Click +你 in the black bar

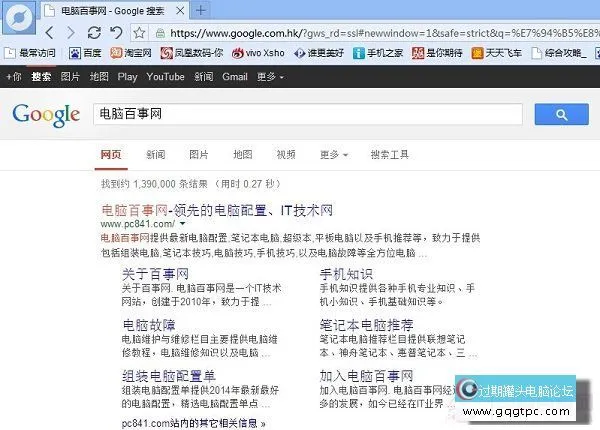coord(14,77)
